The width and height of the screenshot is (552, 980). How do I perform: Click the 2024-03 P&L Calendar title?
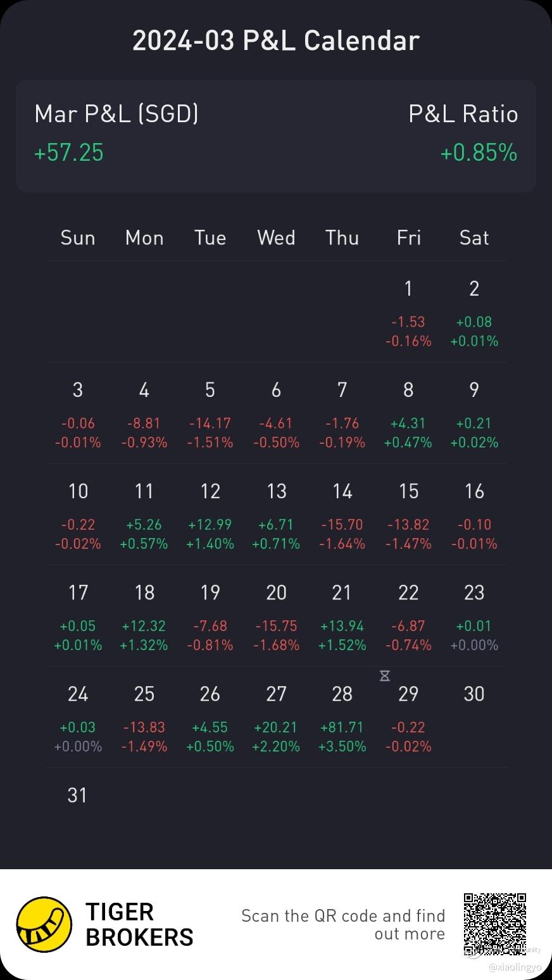pos(276,41)
